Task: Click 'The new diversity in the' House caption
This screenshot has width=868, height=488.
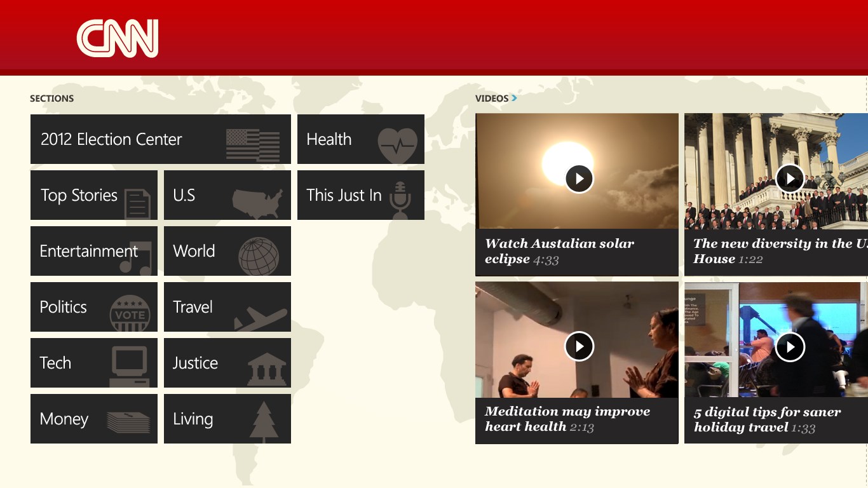Action: click(x=780, y=251)
